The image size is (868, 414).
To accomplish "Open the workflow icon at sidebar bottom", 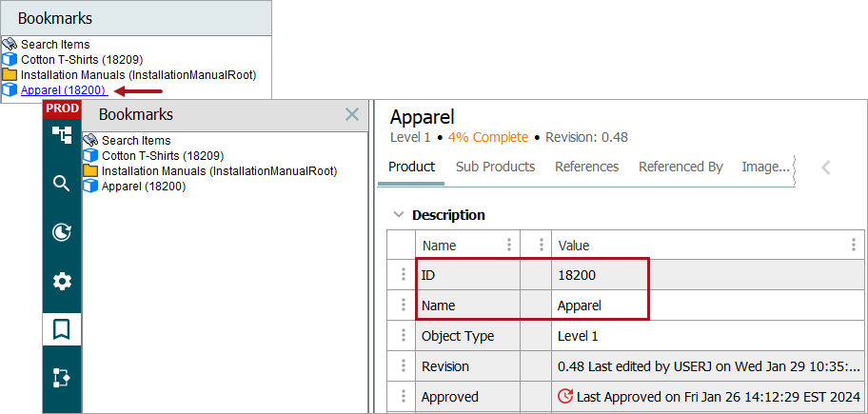I will [x=62, y=377].
